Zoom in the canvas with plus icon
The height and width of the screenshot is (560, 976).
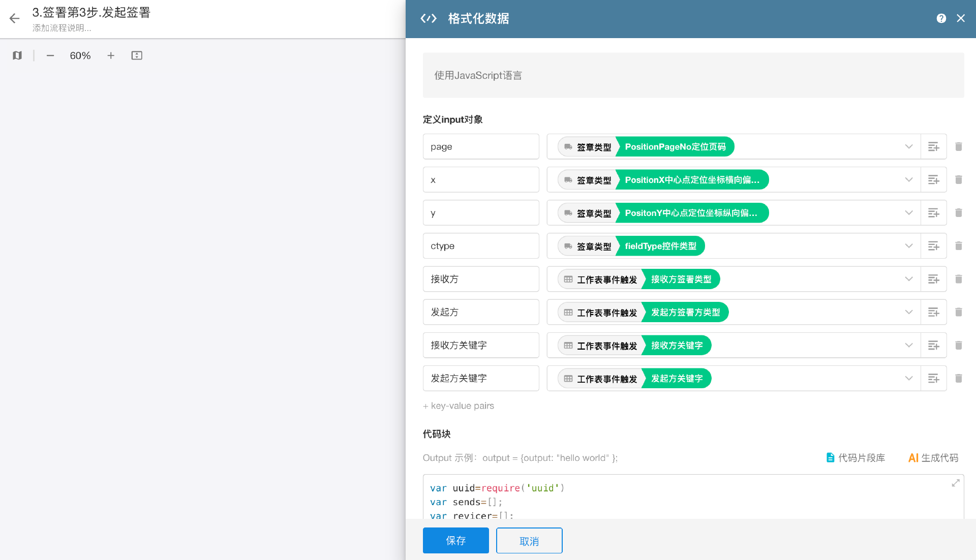[x=111, y=55]
